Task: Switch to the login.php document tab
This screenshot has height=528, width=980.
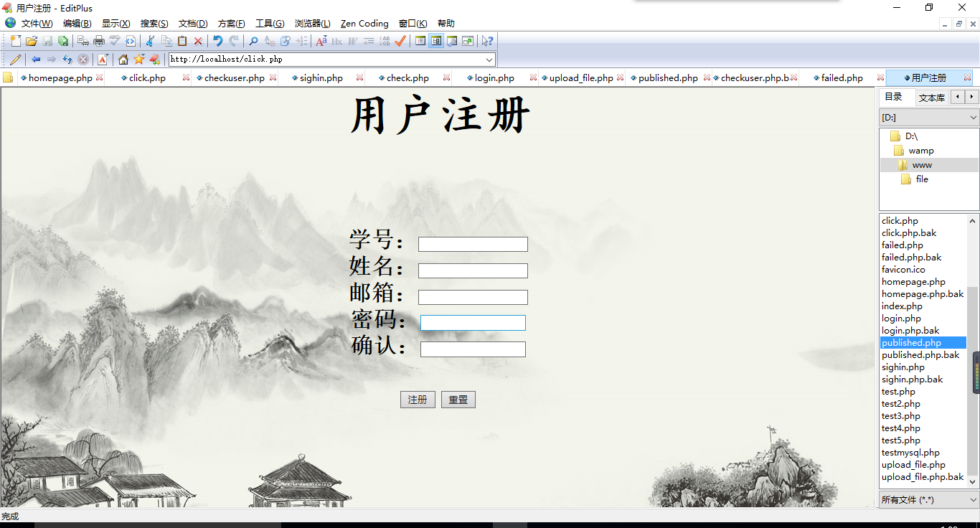Action: 494,78
